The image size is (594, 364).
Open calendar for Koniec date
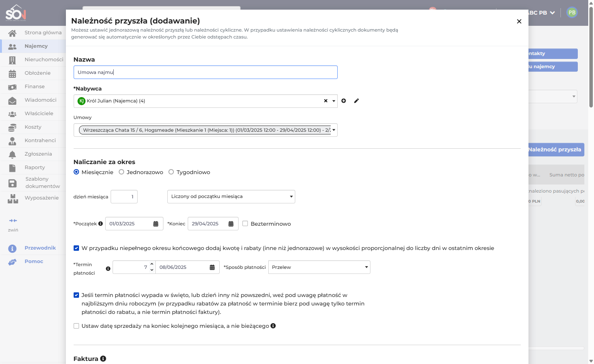[x=231, y=224]
